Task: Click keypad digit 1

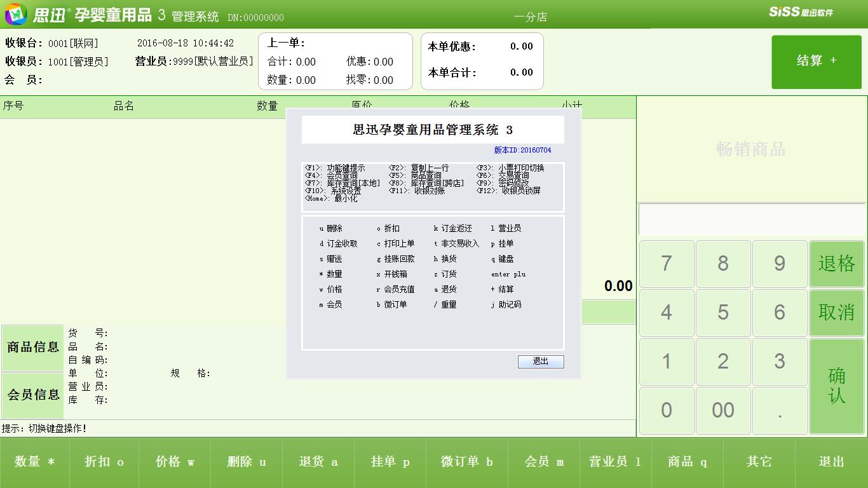Action: 667,362
